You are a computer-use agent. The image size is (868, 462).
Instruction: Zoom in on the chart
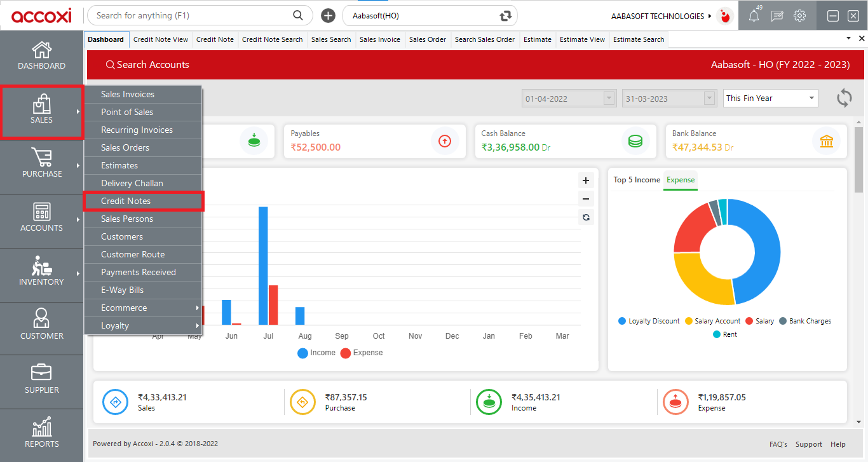[586, 180]
